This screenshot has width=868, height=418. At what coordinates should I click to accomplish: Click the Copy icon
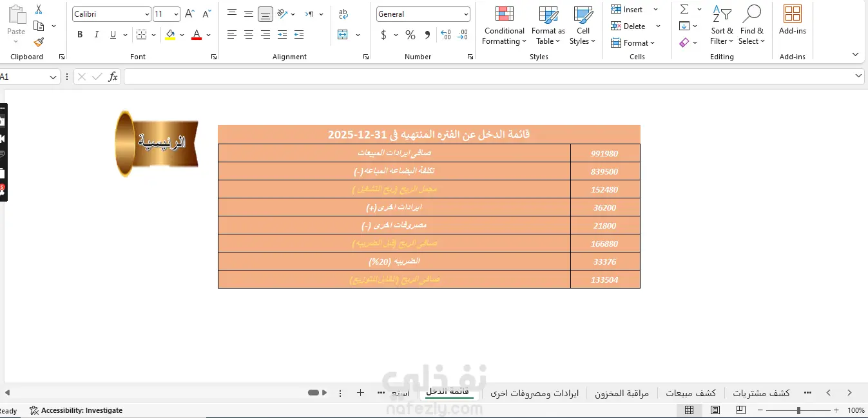point(39,26)
